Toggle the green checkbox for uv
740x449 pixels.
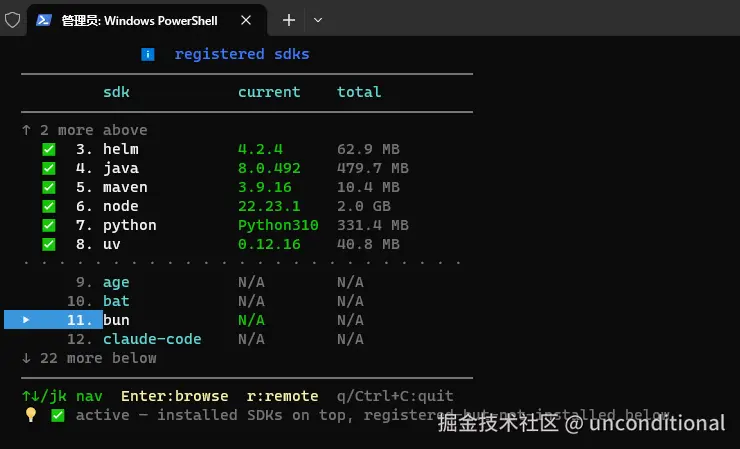(x=49, y=244)
